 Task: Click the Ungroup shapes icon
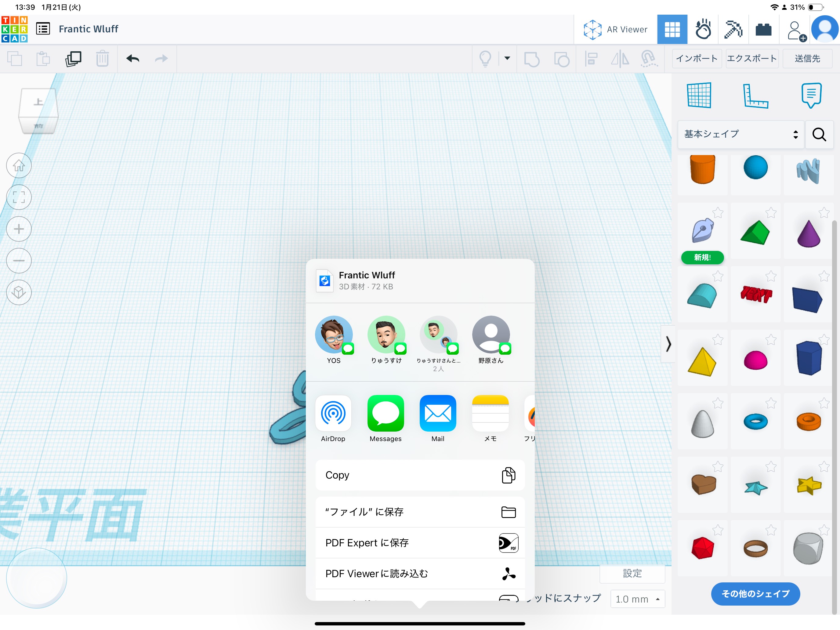[562, 59]
